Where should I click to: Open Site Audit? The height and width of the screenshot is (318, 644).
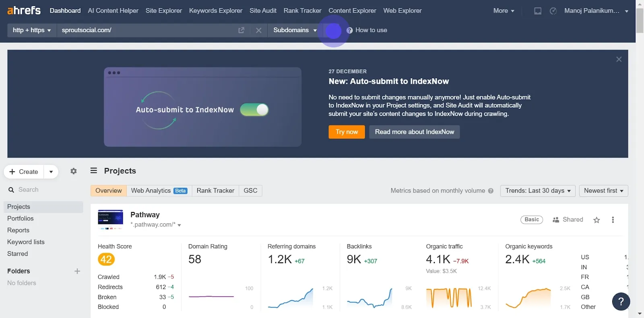pyautogui.click(x=263, y=11)
